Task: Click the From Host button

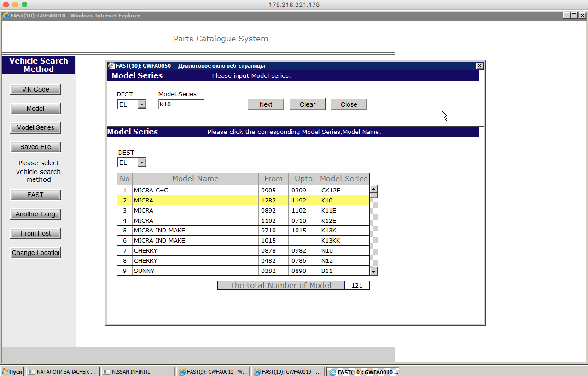Action: 35,233
